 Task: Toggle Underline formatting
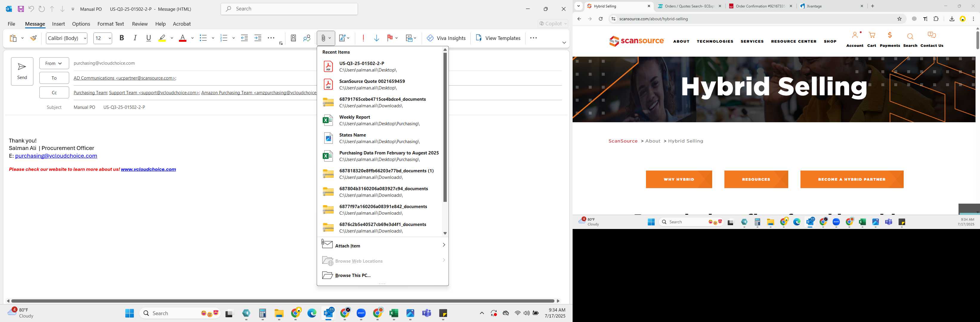[x=149, y=38]
